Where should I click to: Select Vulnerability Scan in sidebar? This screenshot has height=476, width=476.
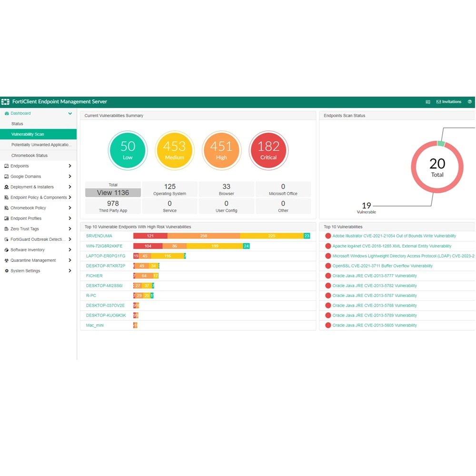pos(38,134)
